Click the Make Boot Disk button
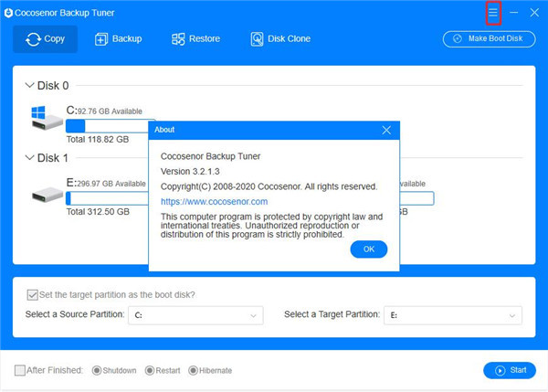This screenshot has height=392, width=548. click(x=489, y=38)
